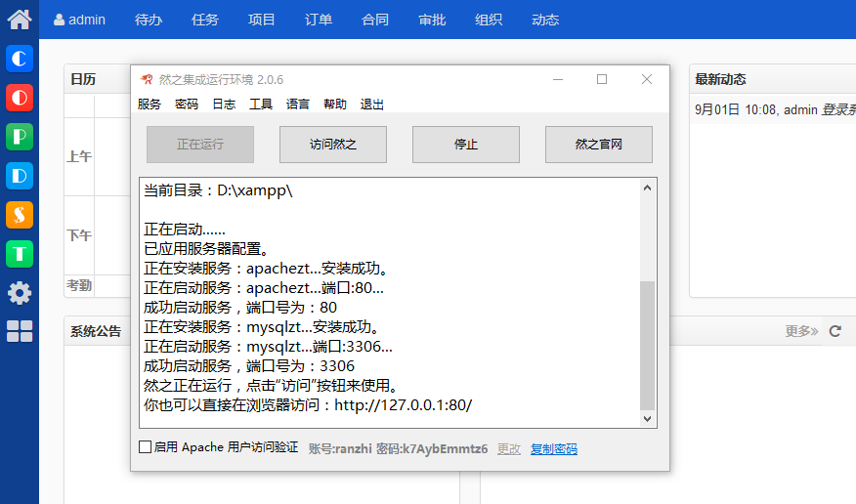Image resolution: width=856 pixels, height=504 pixels.
Task: Click the 最新动态 panel title
Action: (720, 79)
